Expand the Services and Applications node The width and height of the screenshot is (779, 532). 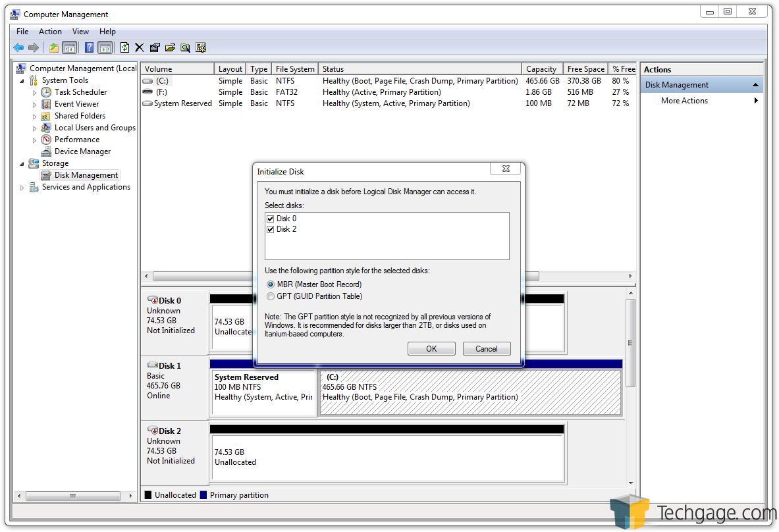click(x=22, y=188)
